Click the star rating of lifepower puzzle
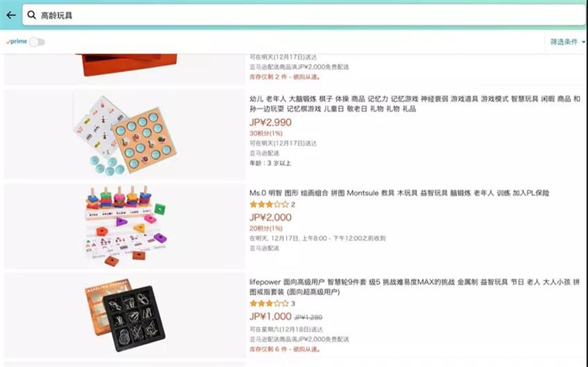The width and height of the screenshot is (588, 367). click(x=269, y=304)
